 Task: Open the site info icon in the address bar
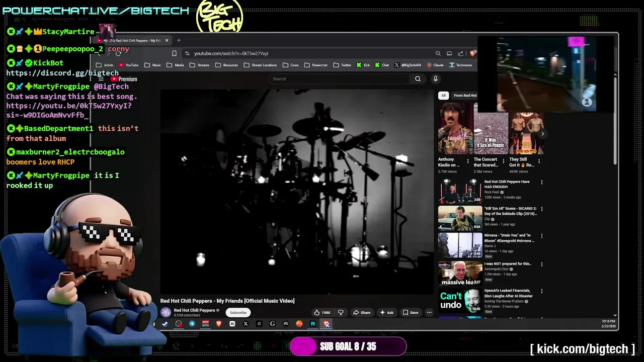(187, 53)
